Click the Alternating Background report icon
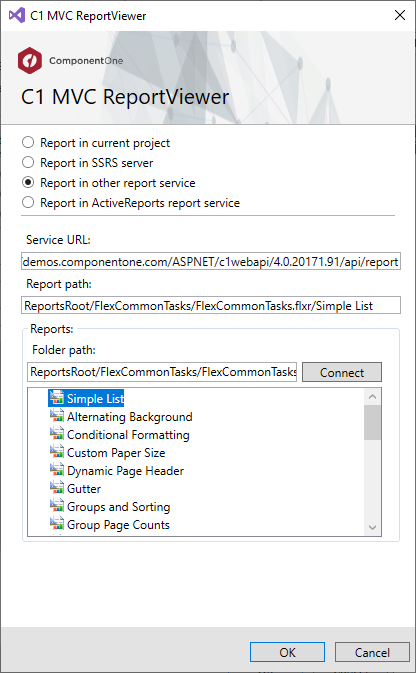Screen dimensions: 416x673 point(57,416)
